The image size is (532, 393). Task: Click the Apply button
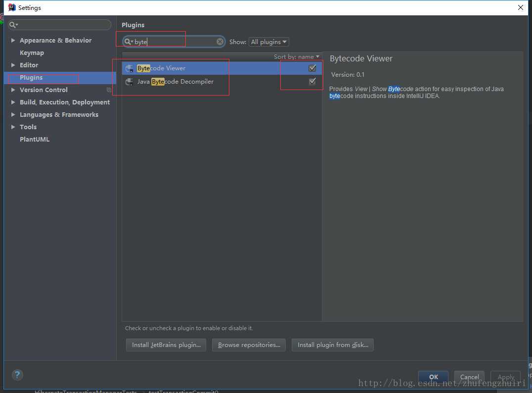coord(505,377)
